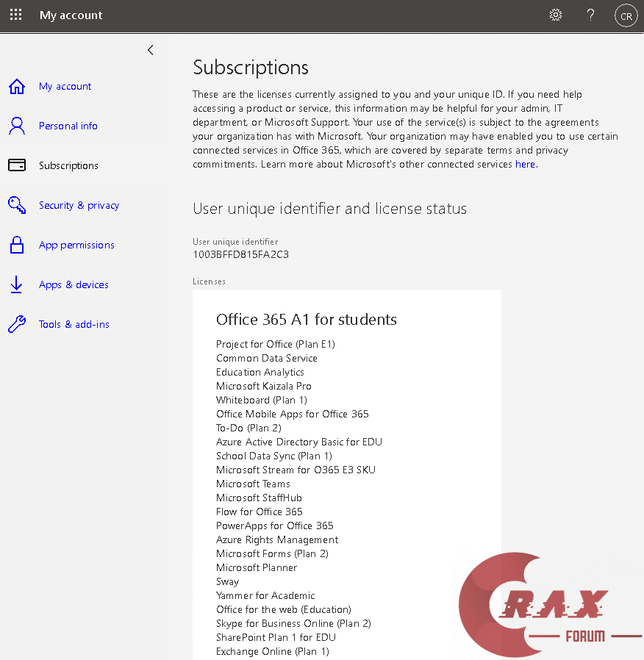
Task: Click the person icon beside Personal info
Action: 17,126
